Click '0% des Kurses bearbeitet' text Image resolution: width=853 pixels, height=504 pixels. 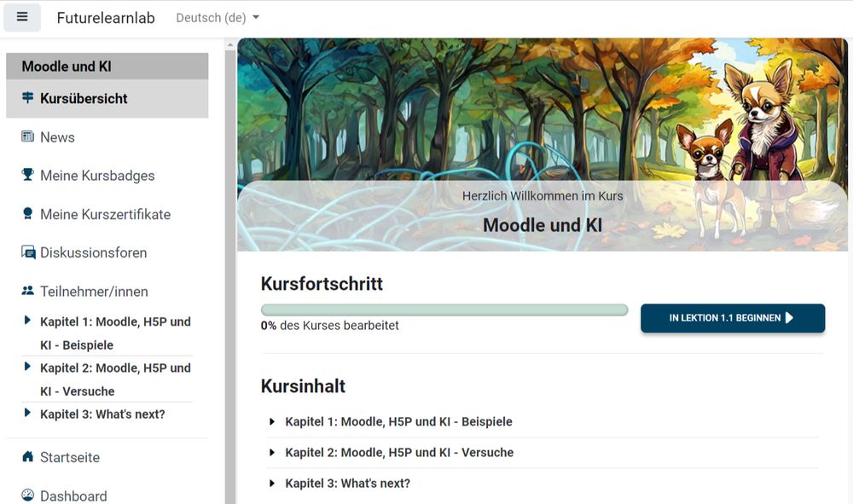point(329,326)
